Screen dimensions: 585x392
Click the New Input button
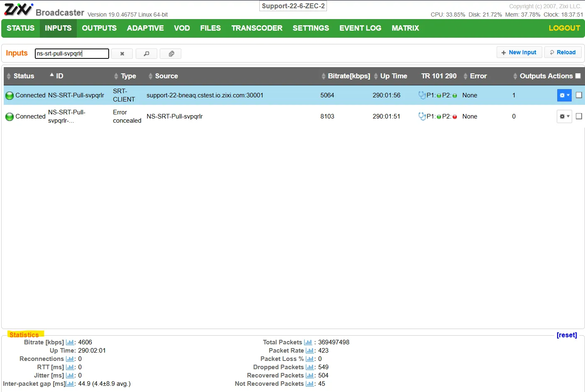519,53
